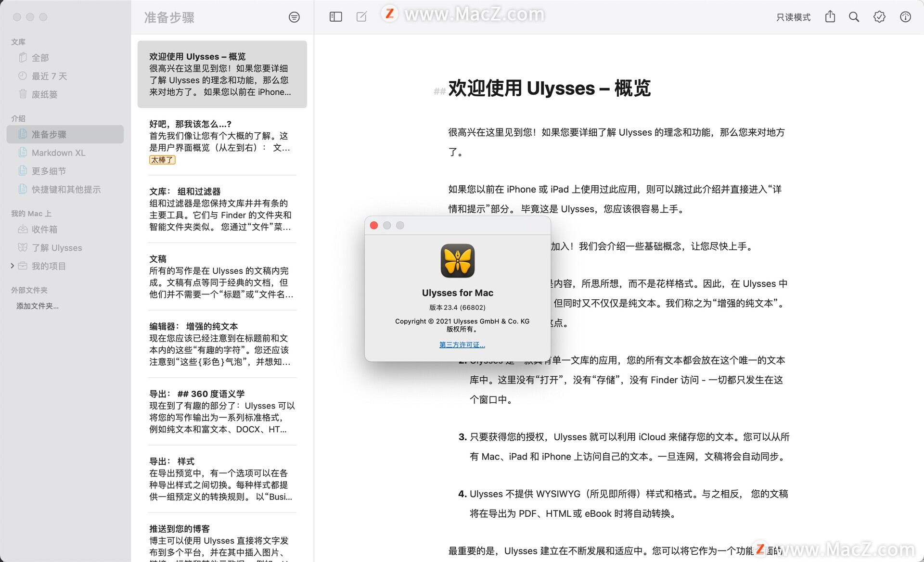Click the Ulysses butterfly app icon
Viewport: 924px width, 562px height.
click(x=458, y=261)
